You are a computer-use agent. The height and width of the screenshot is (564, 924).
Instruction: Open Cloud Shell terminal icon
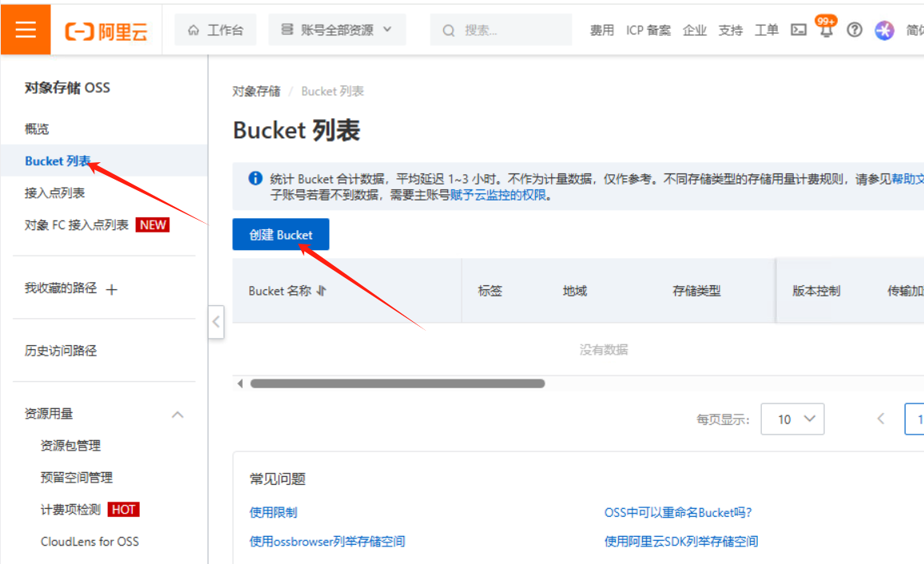(x=799, y=30)
